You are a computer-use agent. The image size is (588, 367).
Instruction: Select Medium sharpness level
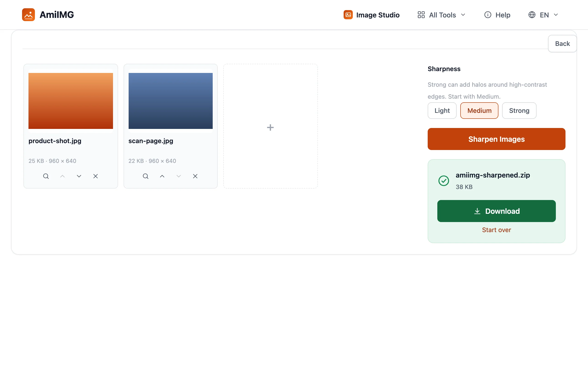pos(479,111)
